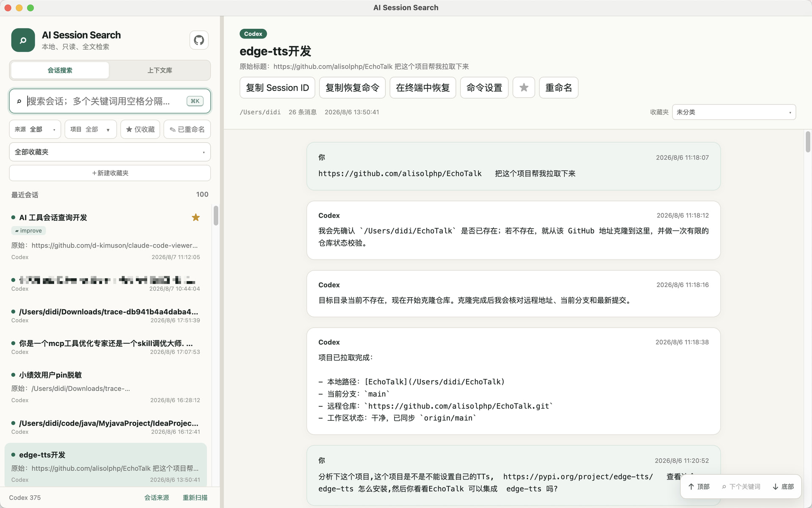Click the Codex message at 11:18:12
This screenshot has width=812, height=508.
[513, 230]
